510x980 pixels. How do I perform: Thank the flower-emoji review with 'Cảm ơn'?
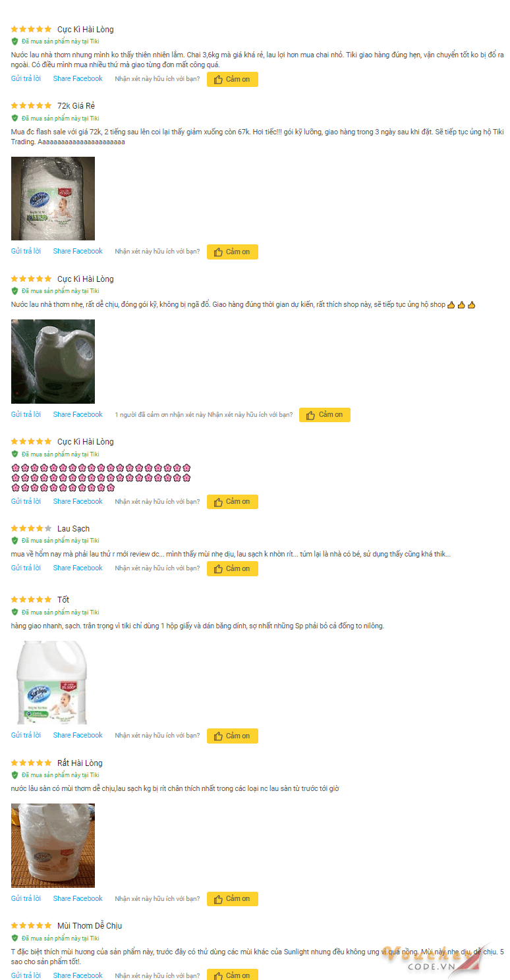[x=233, y=502]
